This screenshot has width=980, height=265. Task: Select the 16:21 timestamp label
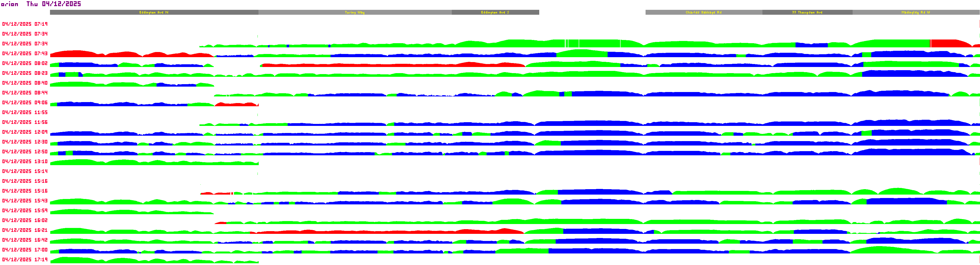25,230
